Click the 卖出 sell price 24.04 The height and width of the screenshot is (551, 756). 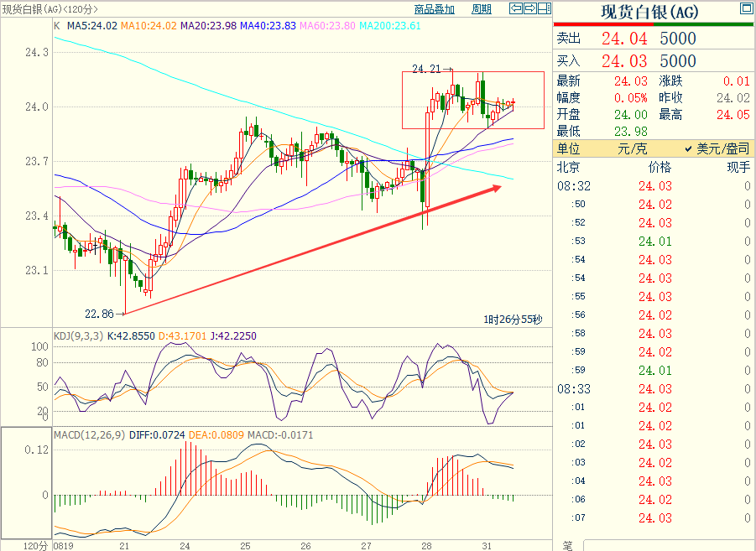(624, 39)
